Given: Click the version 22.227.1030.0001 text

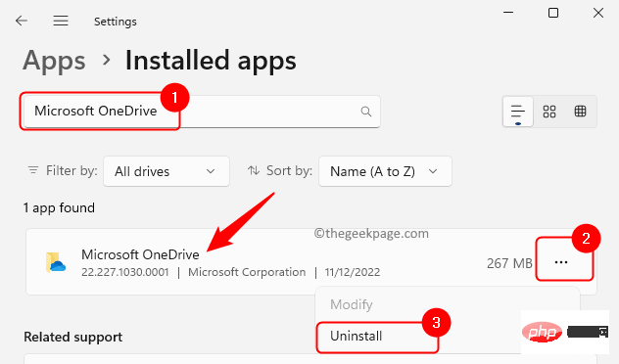Looking at the screenshot, I should click(125, 272).
